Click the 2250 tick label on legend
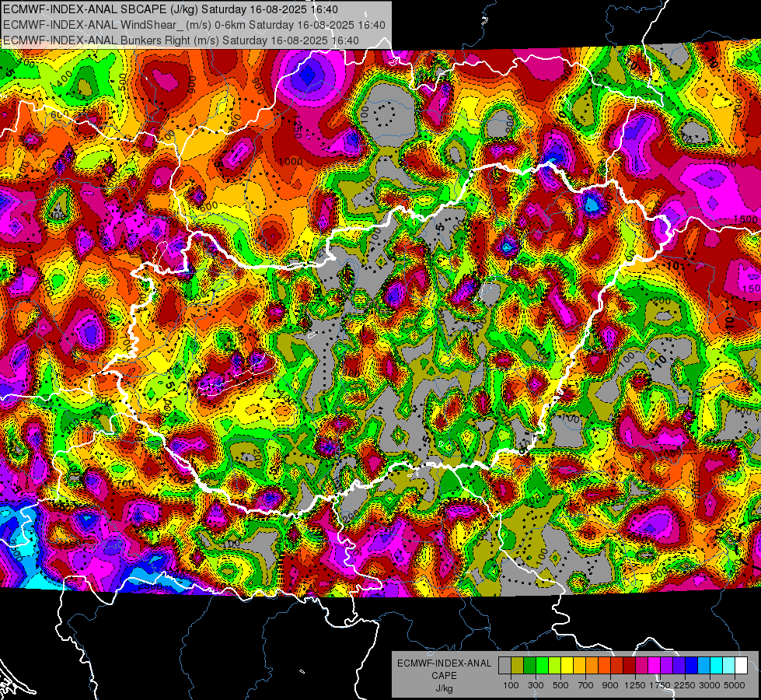Screen dimensions: 761x700 coord(685,685)
